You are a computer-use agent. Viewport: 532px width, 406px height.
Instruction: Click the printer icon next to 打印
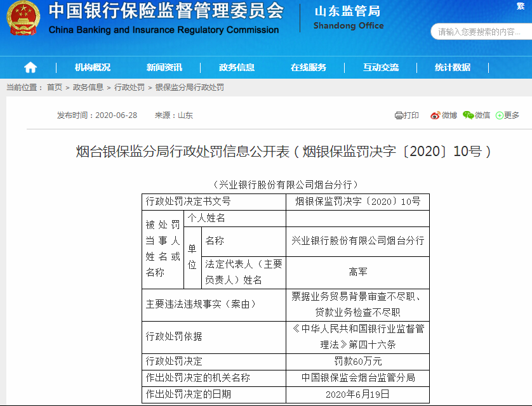399,115
